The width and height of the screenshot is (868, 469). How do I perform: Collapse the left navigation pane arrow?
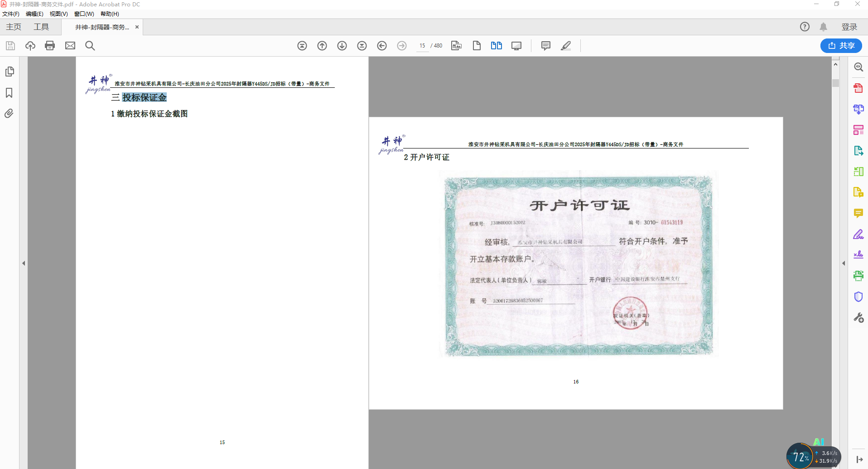[x=24, y=263]
